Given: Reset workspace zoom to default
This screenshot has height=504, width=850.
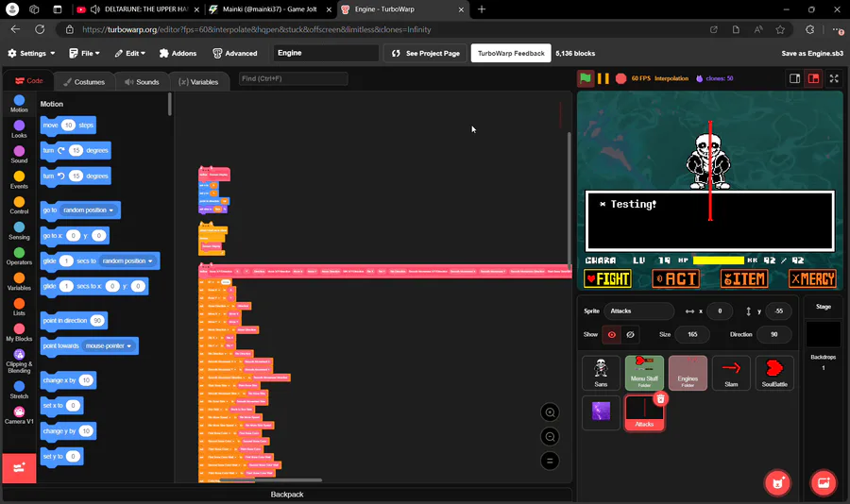Looking at the screenshot, I should coord(550,461).
